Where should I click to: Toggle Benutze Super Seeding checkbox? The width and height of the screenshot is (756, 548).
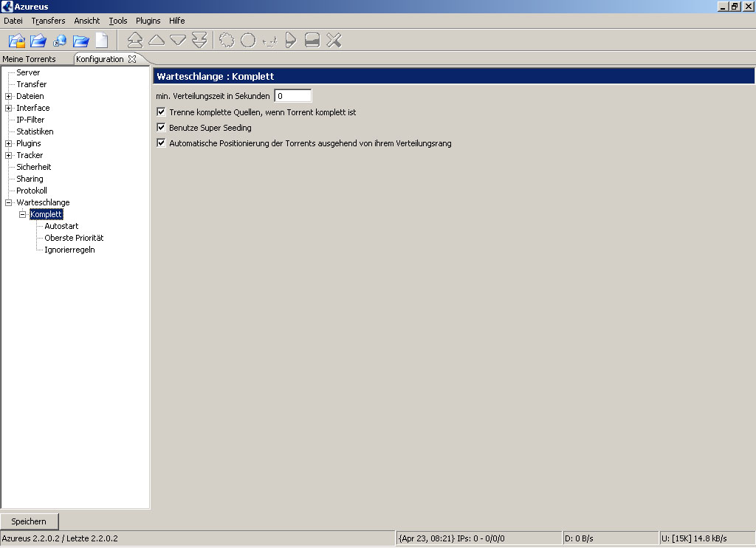[161, 127]
